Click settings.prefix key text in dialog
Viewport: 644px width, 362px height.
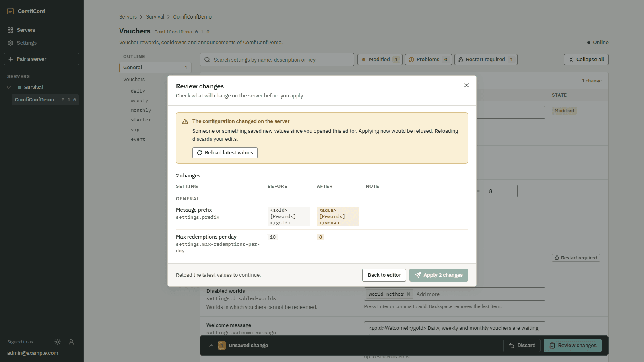click(x=198, y=217)
